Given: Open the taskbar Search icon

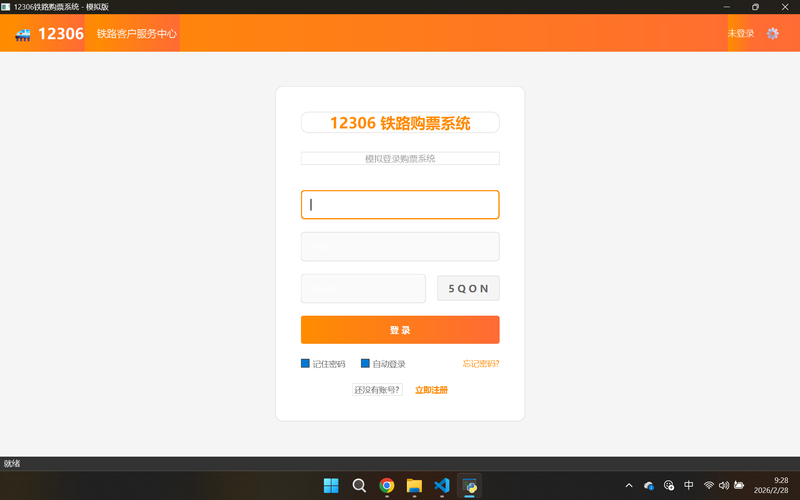Looking at the screenshot, I should pyautogui.click(x=359, y=485).
